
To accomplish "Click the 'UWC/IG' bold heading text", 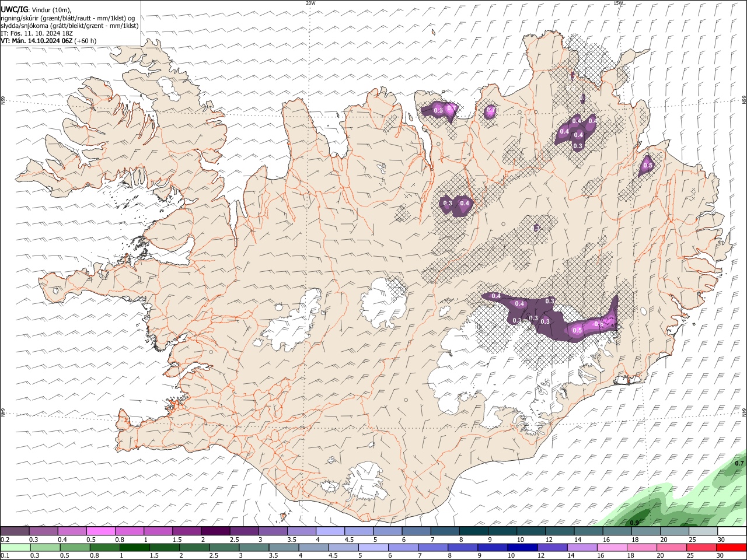I will pyautogui.click(x=13, y=9).
